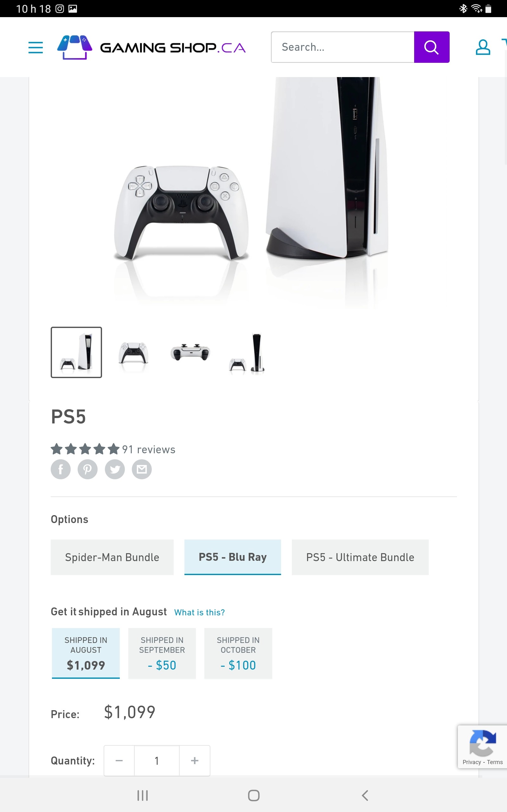Tap the Android back navigation arrow
Image resolution: width=507 pixels, height=812 pixels.
click(x=365, y=795)
